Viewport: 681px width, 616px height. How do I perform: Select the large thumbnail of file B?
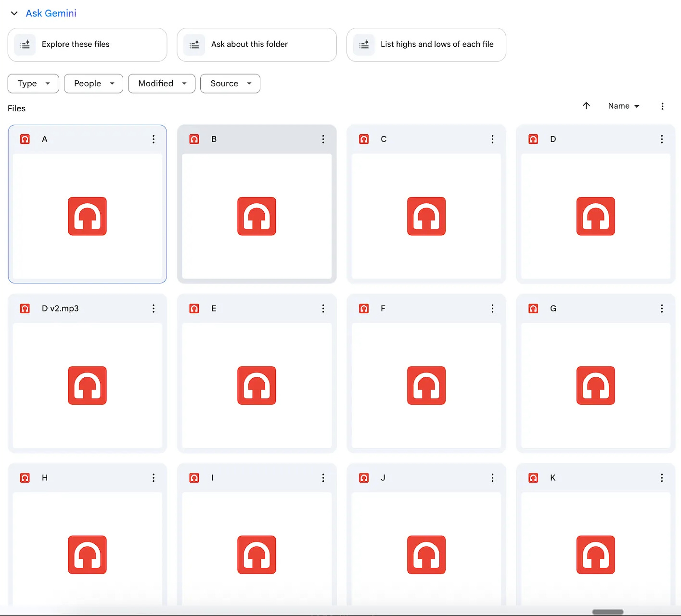pyautogui.click(x=257, y=216)
